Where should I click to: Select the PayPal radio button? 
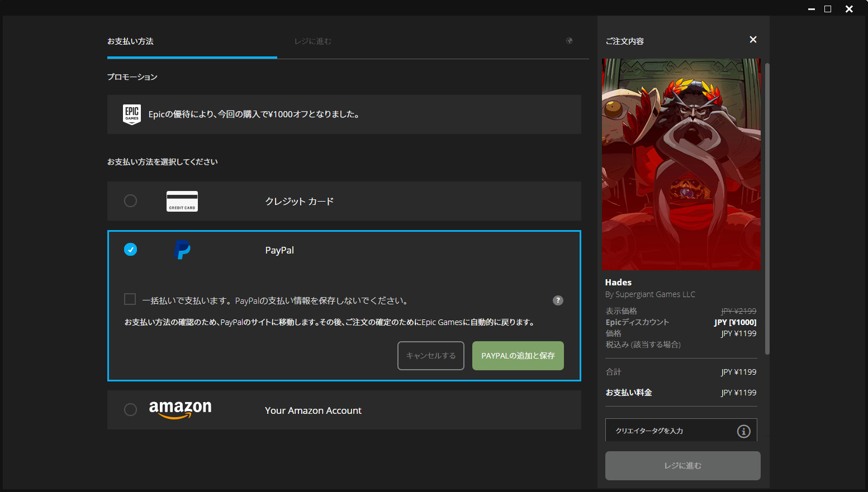coord(130,250)
